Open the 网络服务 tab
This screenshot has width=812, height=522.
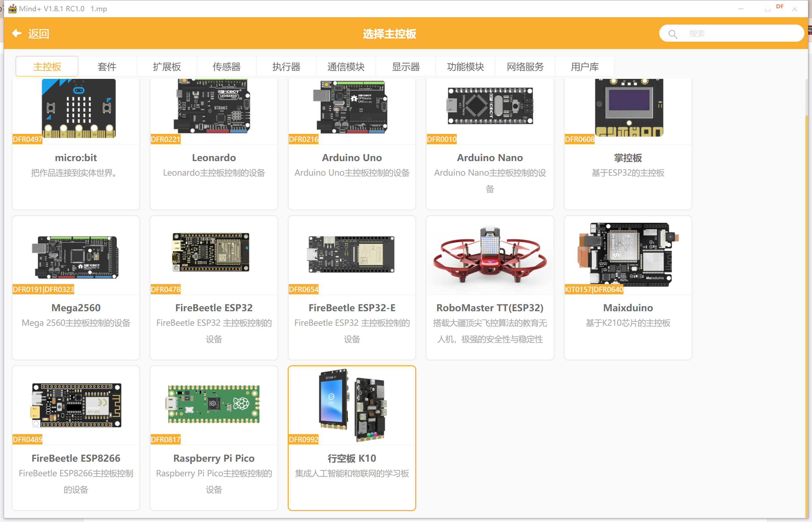[525, 66]
